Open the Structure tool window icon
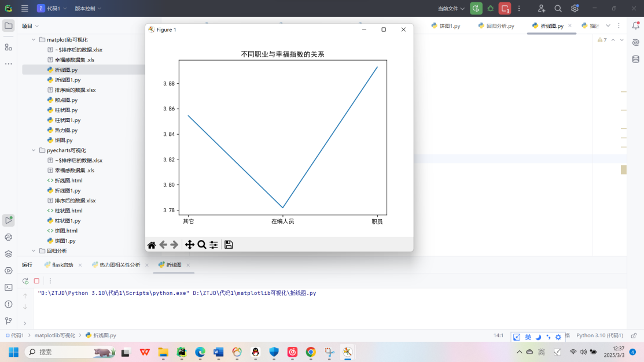Screen dimensions: 644x362 8,47
